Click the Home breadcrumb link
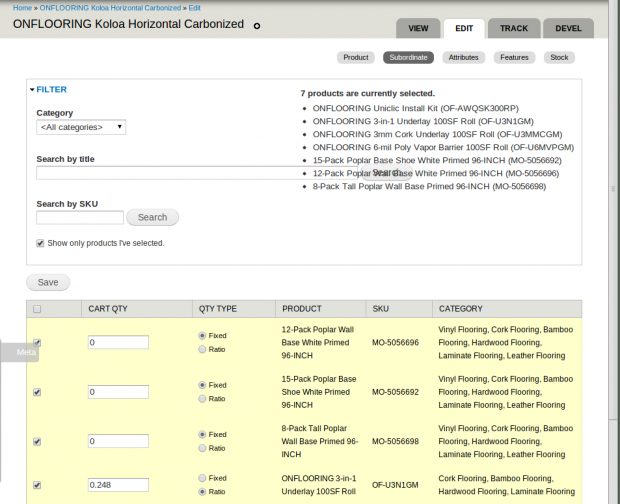The height and width of the screenshot is (504, 620). 22,7
